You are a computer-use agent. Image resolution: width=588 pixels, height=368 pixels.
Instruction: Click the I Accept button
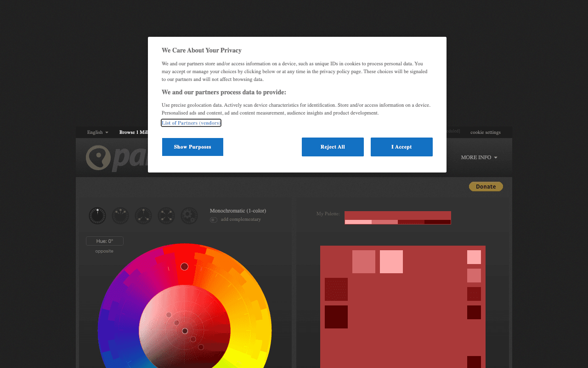click(x=401, y=147)
